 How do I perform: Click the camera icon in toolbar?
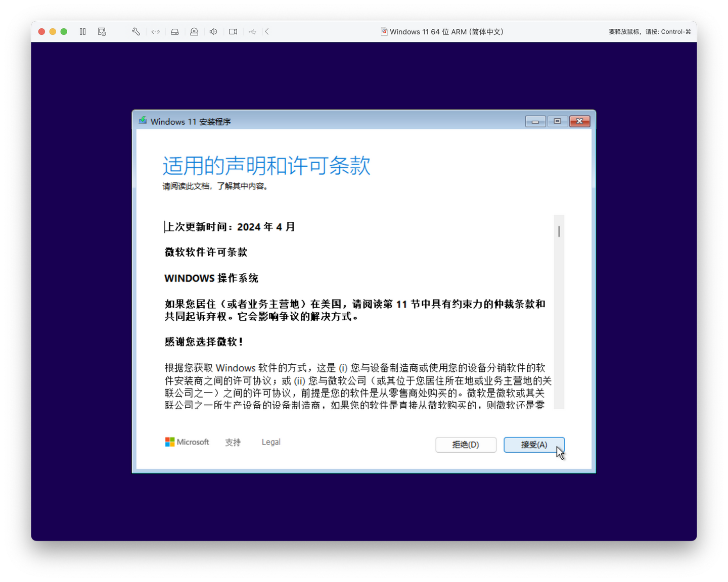[x=233, y=32]
